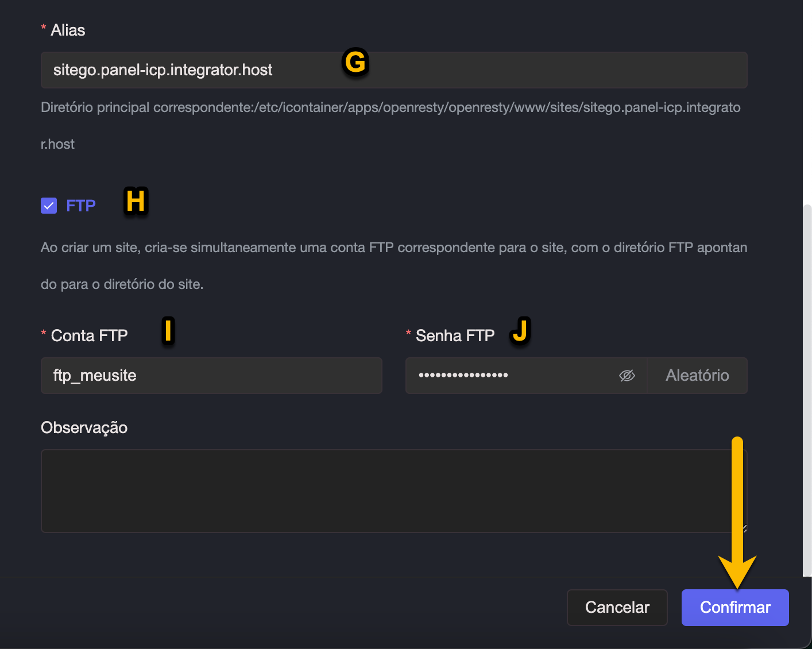Uncheck the FTP checkbox
The height and width of the screenshot is (649, 812).
click(49, 206)
